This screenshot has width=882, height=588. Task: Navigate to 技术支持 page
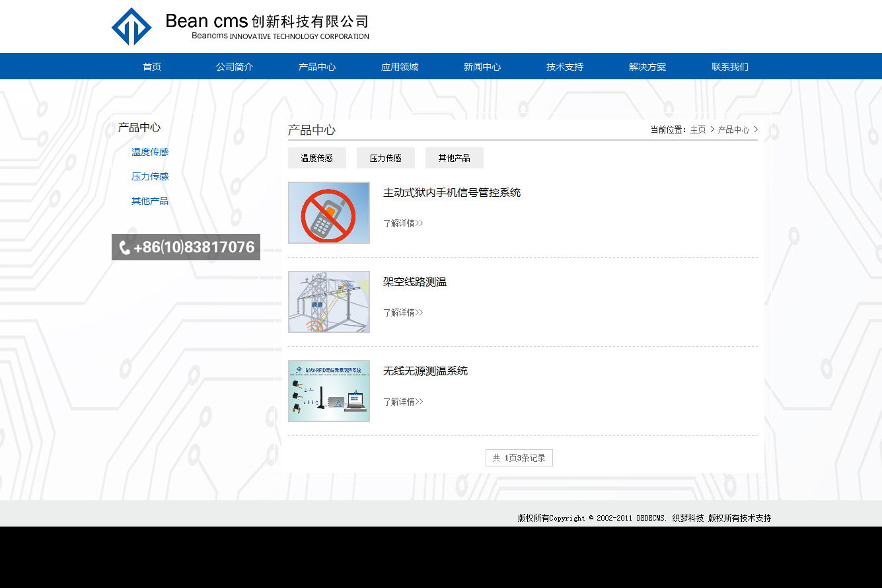click(x=565, y=67)
